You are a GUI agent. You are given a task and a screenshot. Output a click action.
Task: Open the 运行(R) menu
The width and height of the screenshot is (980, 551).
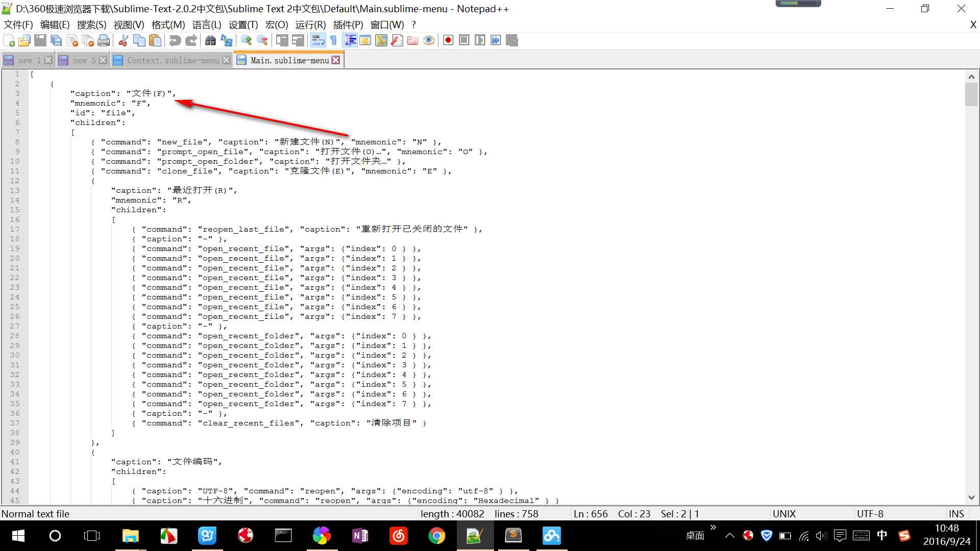pos(310,25)
